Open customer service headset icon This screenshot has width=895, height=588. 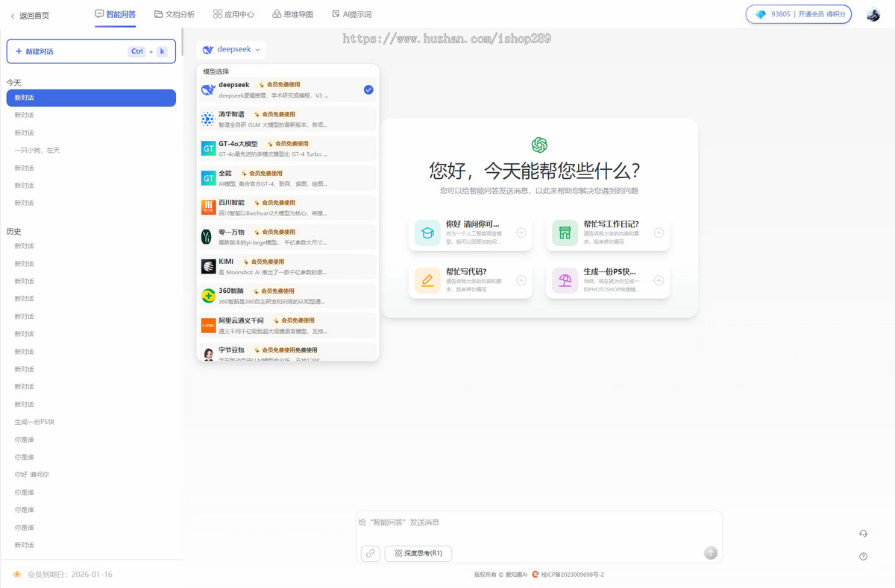pyautogui.click(x=863, y=534)
